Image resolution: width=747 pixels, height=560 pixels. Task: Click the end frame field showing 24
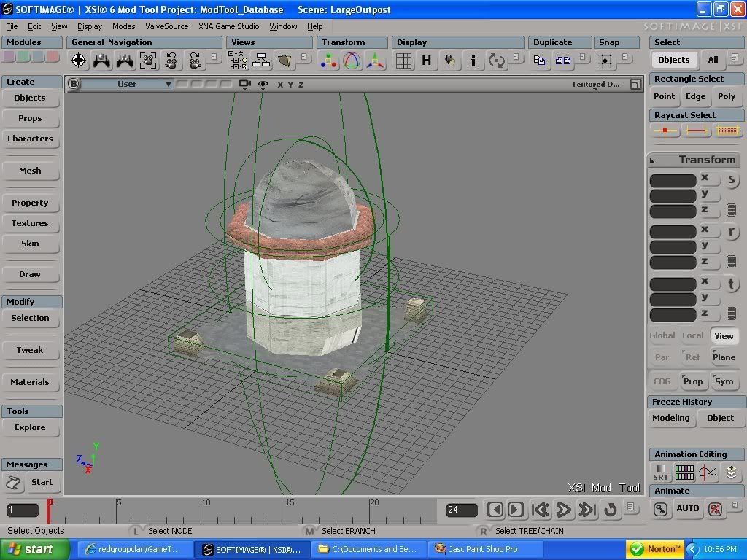coord(461,510)
